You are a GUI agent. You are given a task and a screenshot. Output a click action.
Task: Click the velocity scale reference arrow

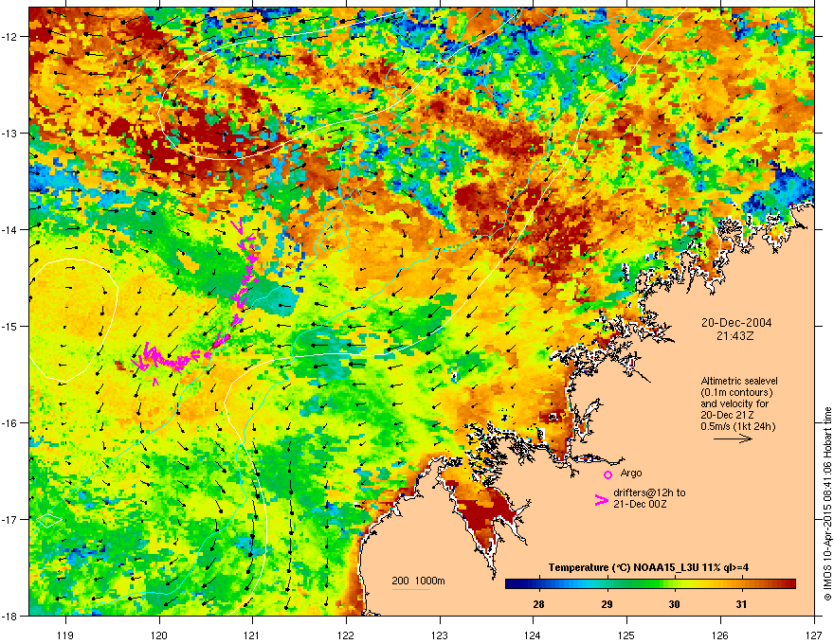(x=733, y=438)
